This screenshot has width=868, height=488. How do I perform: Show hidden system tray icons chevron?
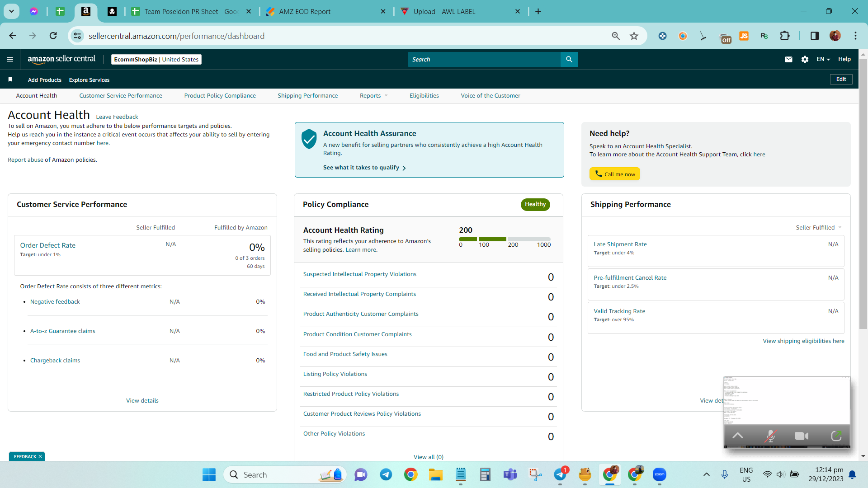click(x=706, y=474)
